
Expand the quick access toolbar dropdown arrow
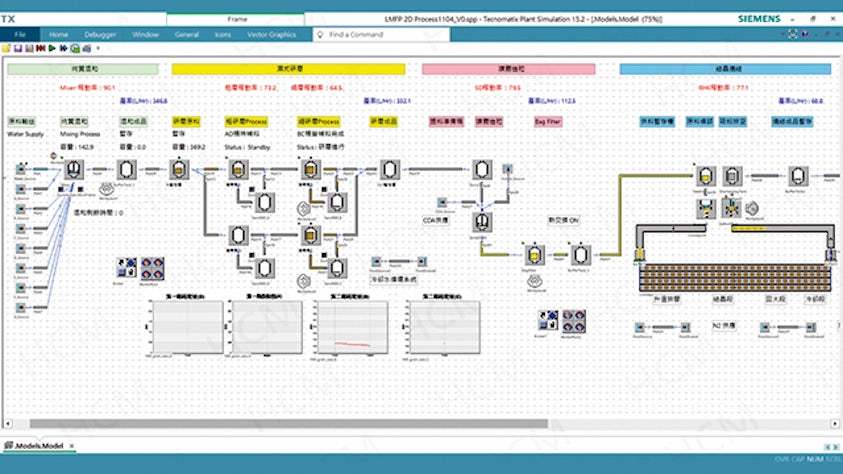tap(98, 48)
